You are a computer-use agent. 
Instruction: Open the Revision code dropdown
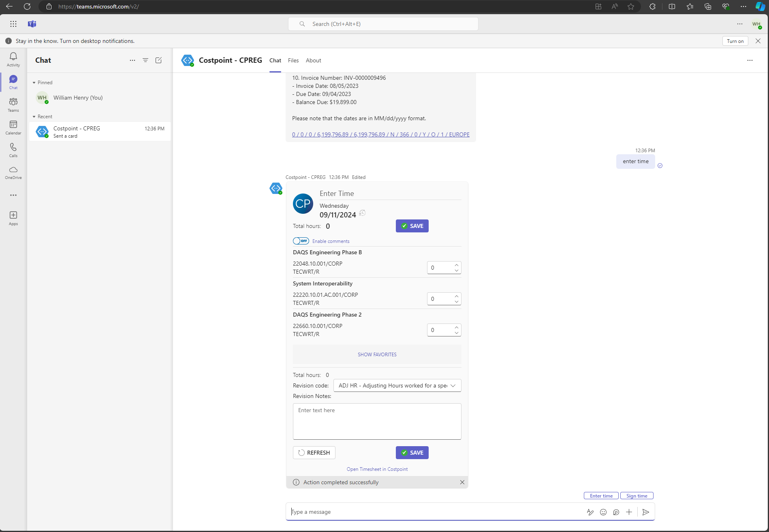pyautogui.click(x=397, y=385)
